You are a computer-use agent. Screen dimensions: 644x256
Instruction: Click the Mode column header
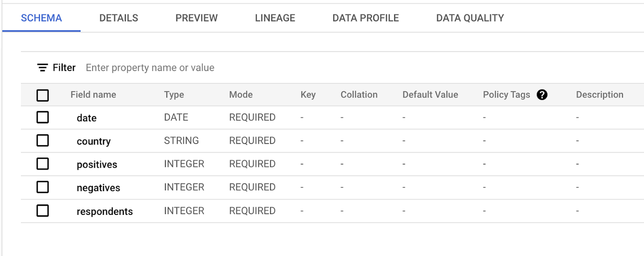pos(241,95)
